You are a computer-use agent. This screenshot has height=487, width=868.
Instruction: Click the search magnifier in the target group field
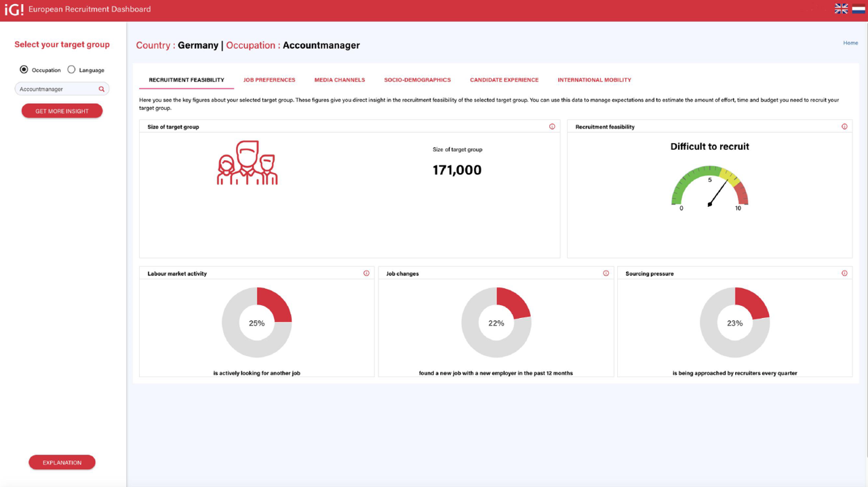coord(102,88)
